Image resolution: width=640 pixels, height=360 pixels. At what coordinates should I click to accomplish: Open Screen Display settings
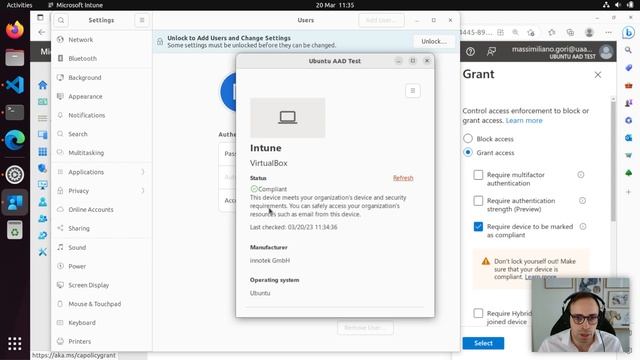[x=101, y=285]
